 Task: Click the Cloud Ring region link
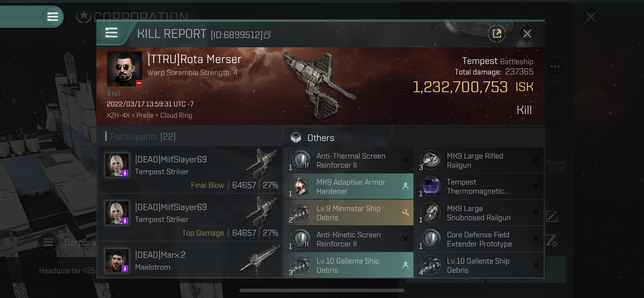(176, 115)
